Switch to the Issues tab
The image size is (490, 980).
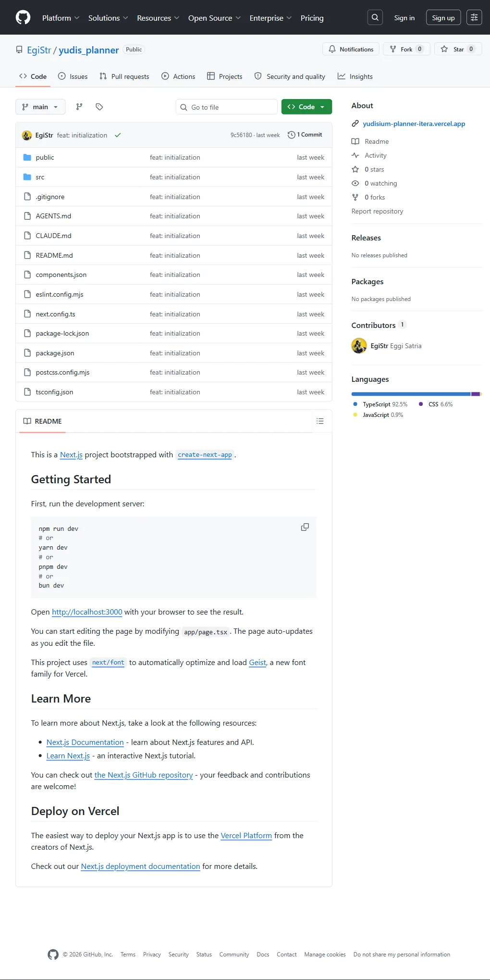73,76
